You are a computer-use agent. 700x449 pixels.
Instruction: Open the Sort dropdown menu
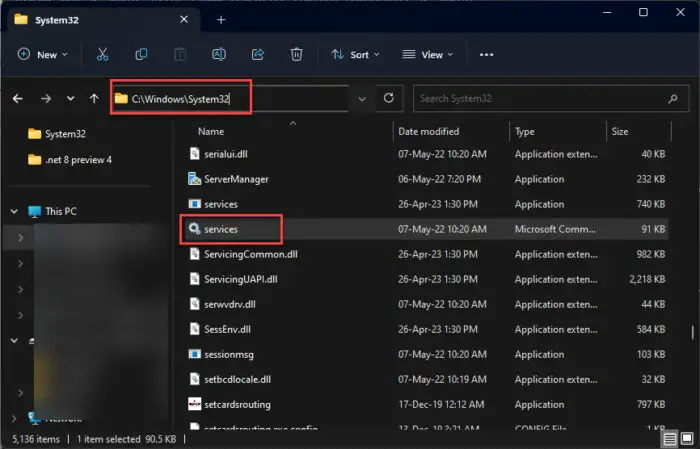pyautogui.click(x=355, y=54)
